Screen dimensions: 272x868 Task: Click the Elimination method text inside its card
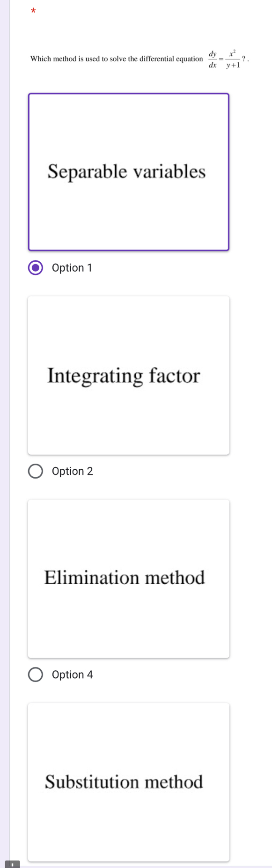[124, 579]
